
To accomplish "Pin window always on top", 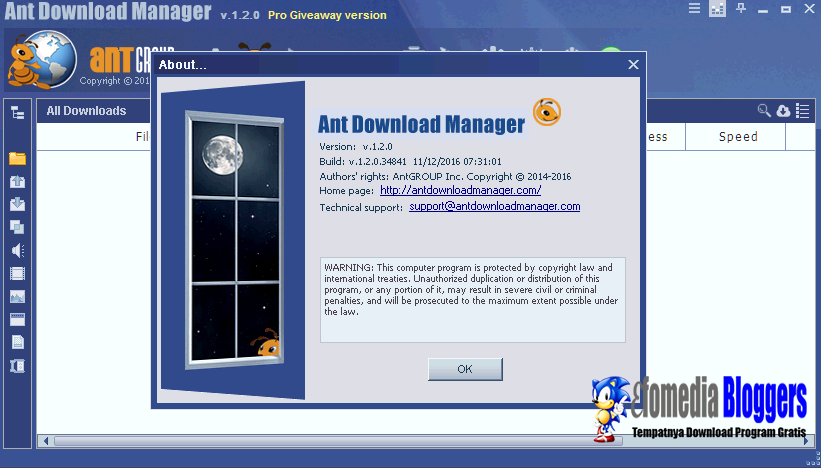I will point(740,8).
